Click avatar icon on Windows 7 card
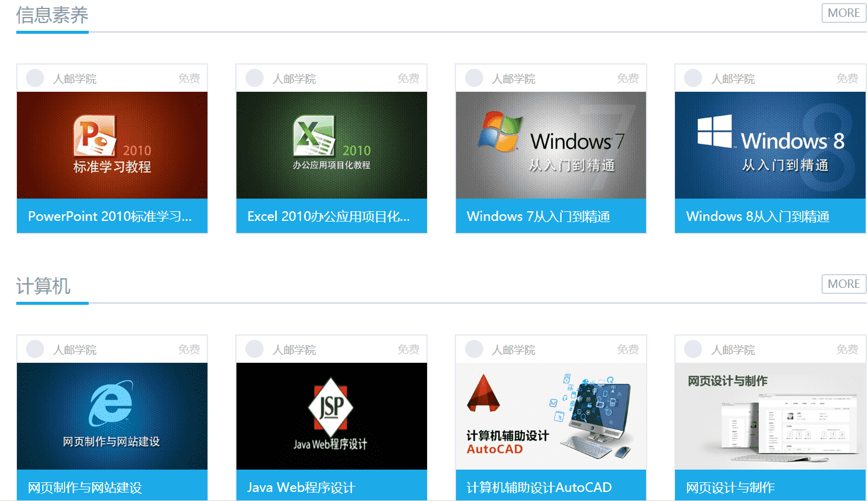The height and width of the screenshot is (501, 868). tap(474, 78)
